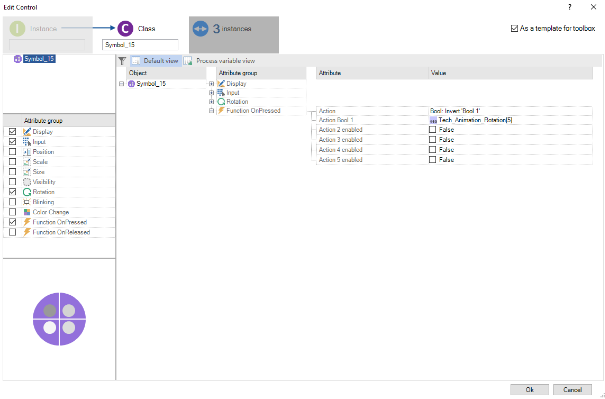
Task: Click the Function OnPressed icon in left list
Action: tap(27, 222)
